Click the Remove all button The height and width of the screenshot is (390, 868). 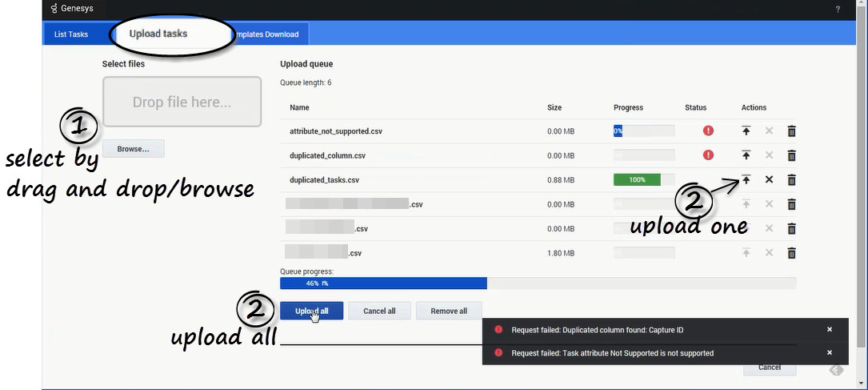coord(449,311)
